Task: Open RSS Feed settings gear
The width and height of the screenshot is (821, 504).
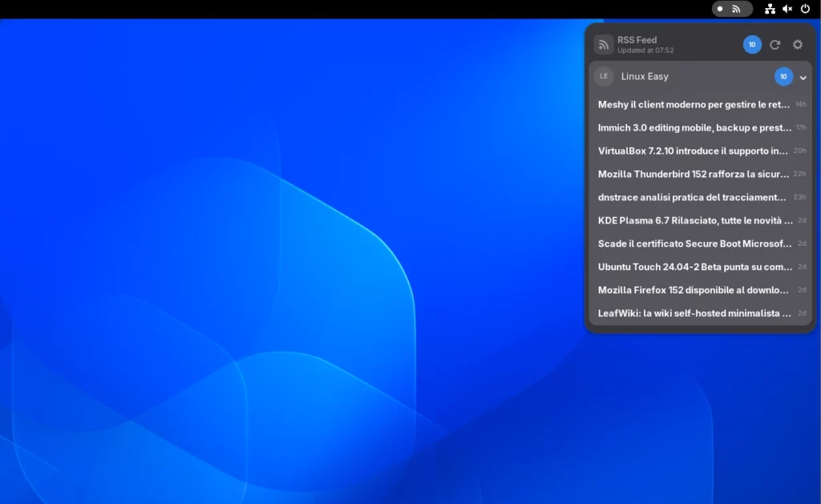Action: (x=798, y=45)
